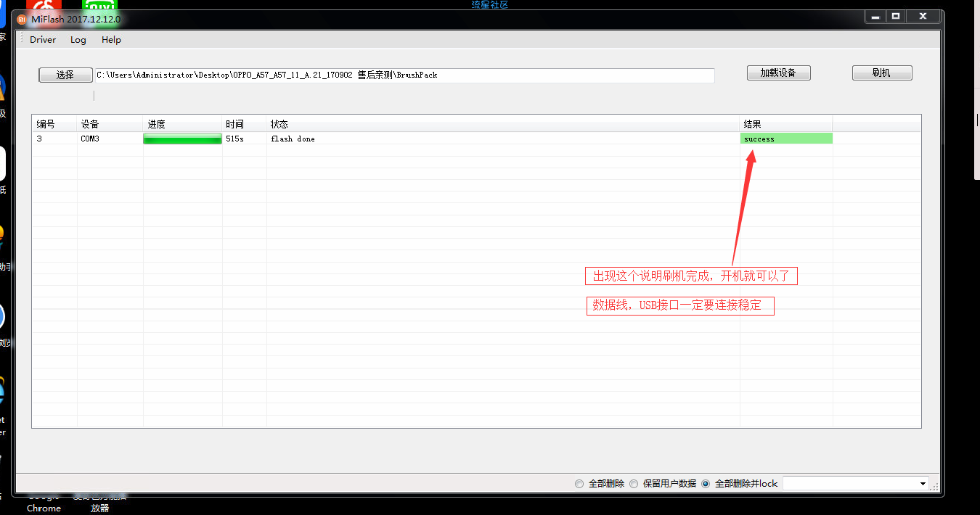This screenshot has height=515, width=980.
Task: Expand the bottom-right script dropdown
Action: [923, 484]
